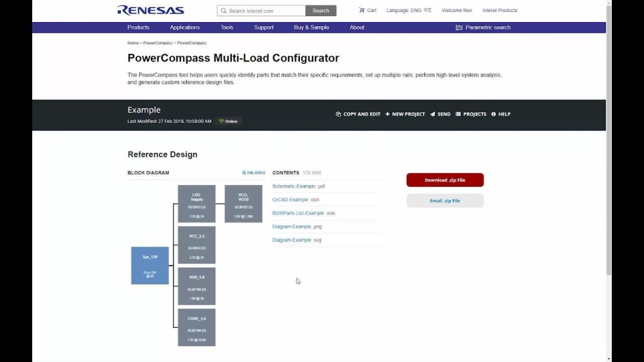Open BOMParts List-Example .xlsx link

pyautogui.click(x=303, y=213)
